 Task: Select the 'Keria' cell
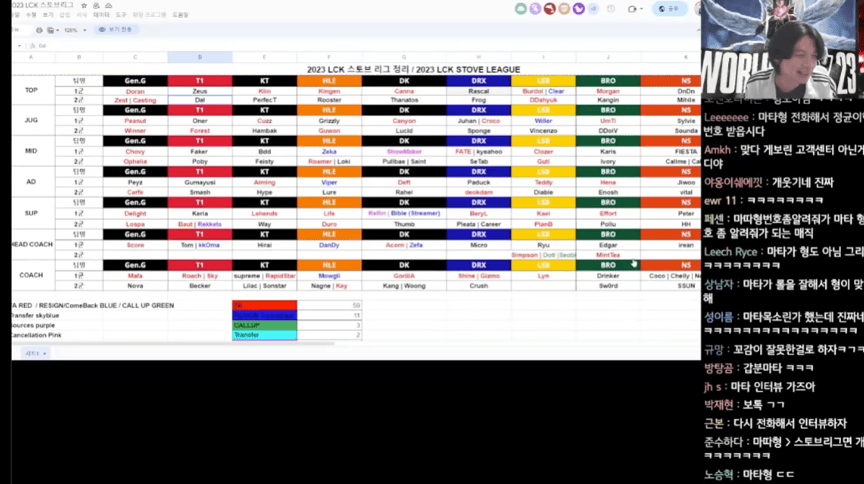coord(200,213)
